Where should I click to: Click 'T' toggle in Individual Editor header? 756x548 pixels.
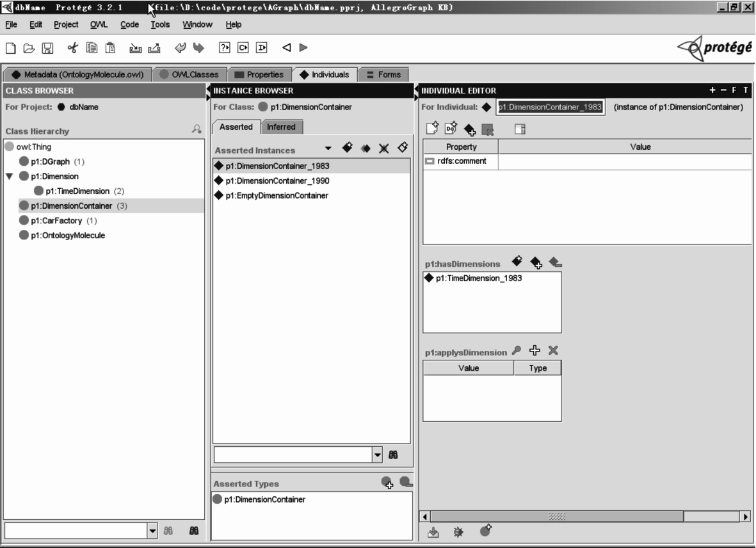(746, 90)
